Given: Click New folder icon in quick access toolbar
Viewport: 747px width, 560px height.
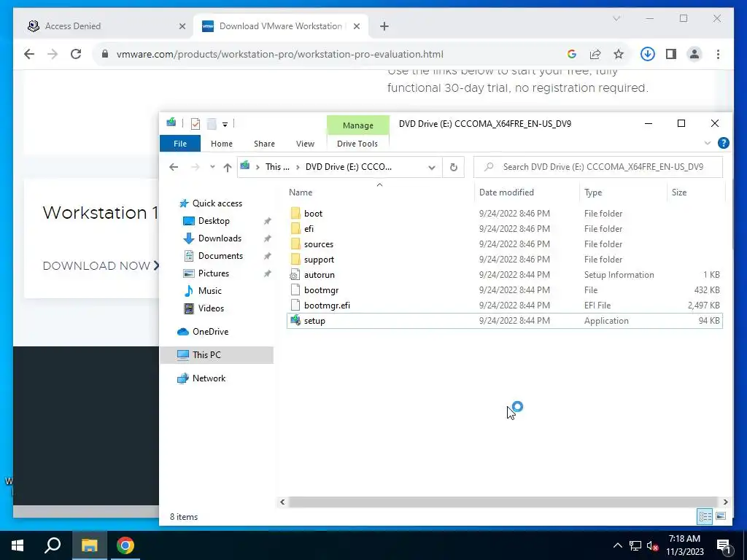Looking at the screenshot, I should point(212,124).
